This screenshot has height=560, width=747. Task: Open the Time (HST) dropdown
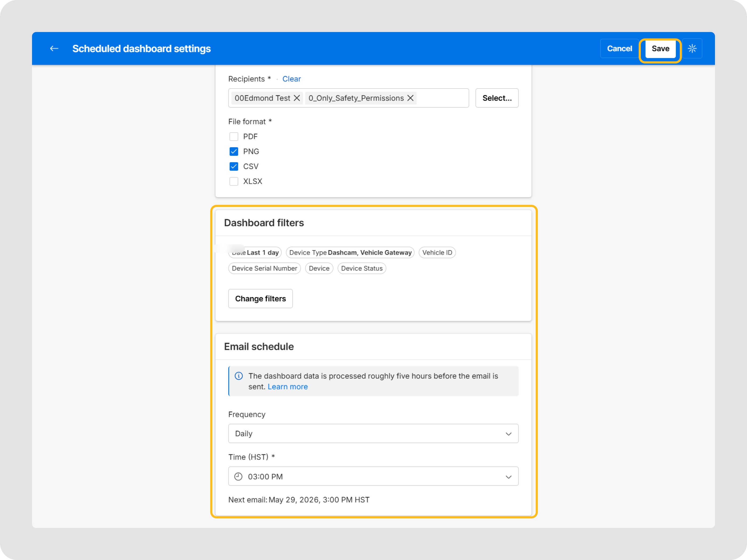(x=373, y=476)
